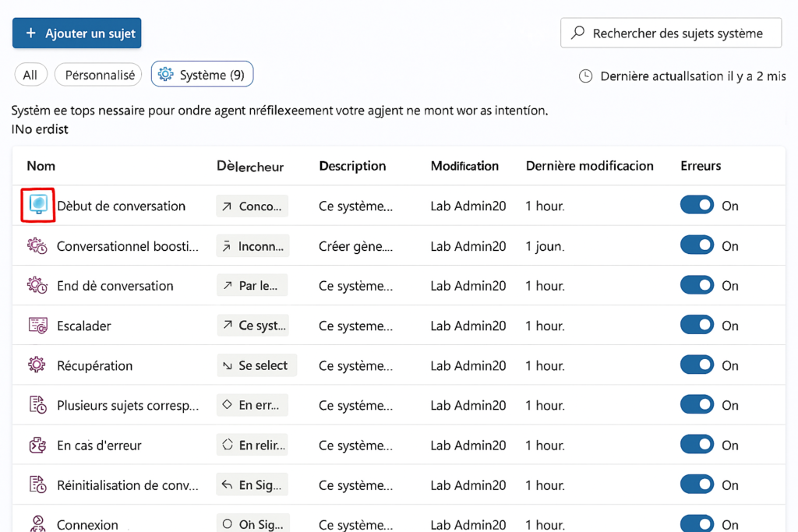
Task: Disable the Conversationnel boosti... topic switch
Action: coord(697,245)
